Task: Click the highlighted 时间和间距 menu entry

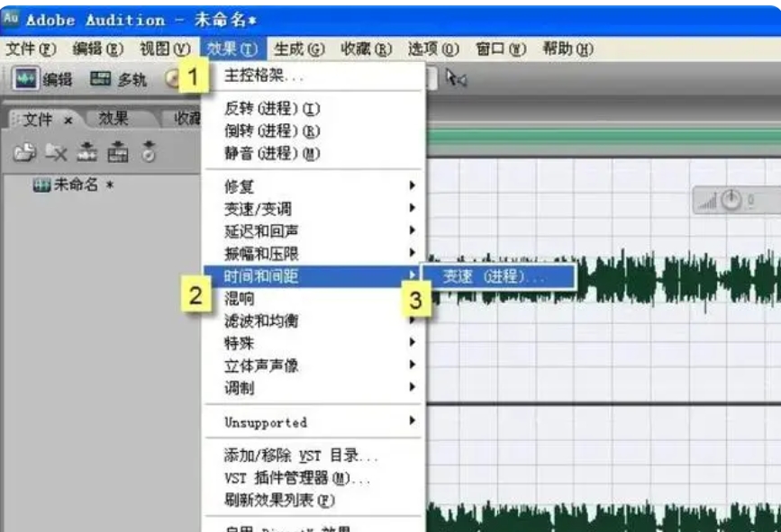Action: click(312, 276)
